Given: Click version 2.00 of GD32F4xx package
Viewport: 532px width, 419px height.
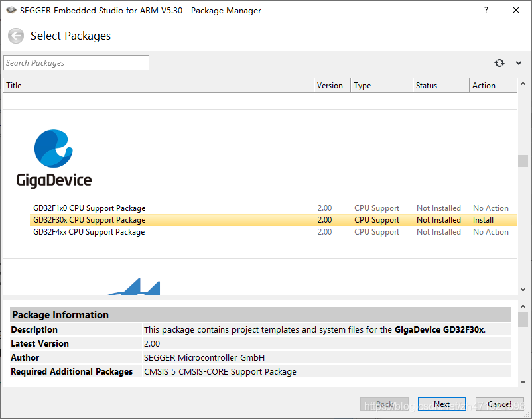Looking at the screenshot, I should tap(324, 232).
